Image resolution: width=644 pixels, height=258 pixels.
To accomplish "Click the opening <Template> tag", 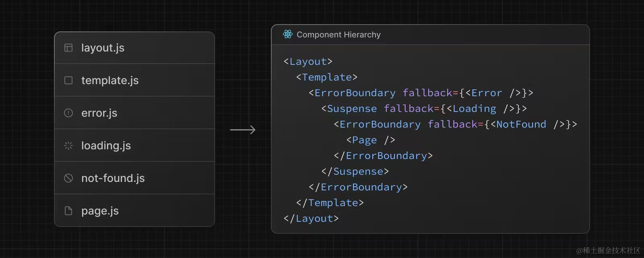I will (x=327, y=77).
